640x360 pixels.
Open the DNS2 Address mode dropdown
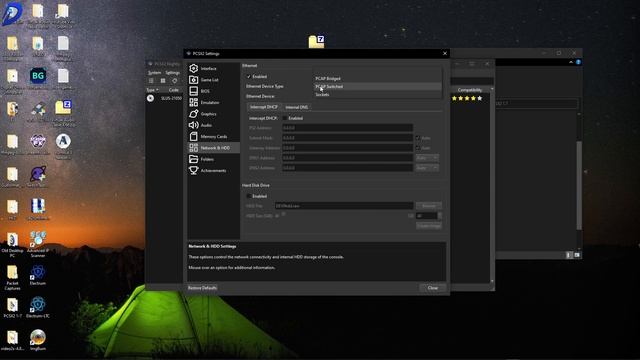(x=427, y=168)
